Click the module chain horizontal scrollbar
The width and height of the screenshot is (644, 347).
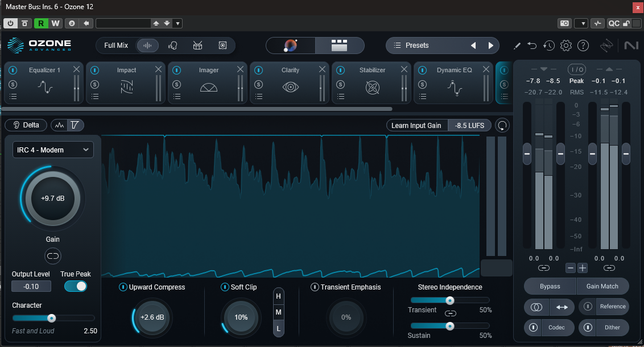[x=197, y=109]
